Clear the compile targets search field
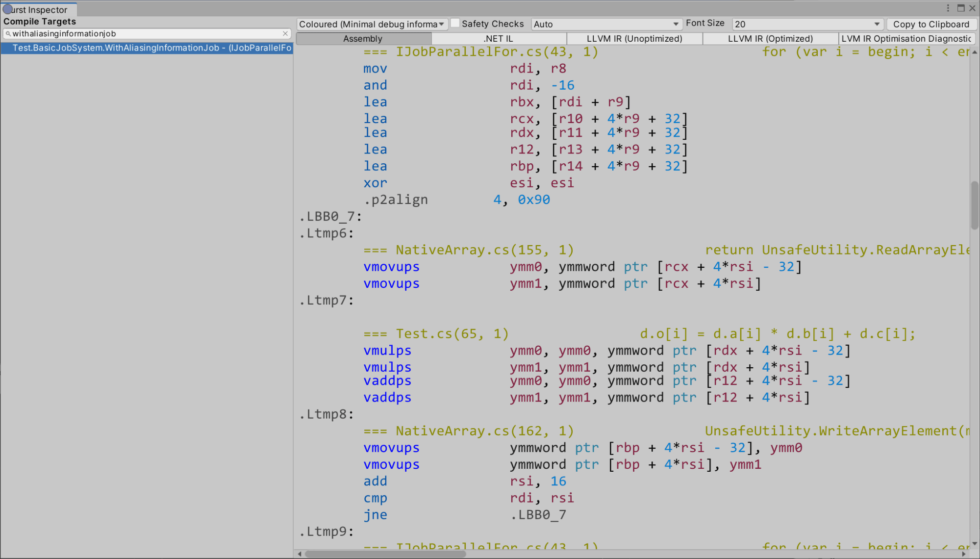This screenshot has height=559, width=980. 285,33
